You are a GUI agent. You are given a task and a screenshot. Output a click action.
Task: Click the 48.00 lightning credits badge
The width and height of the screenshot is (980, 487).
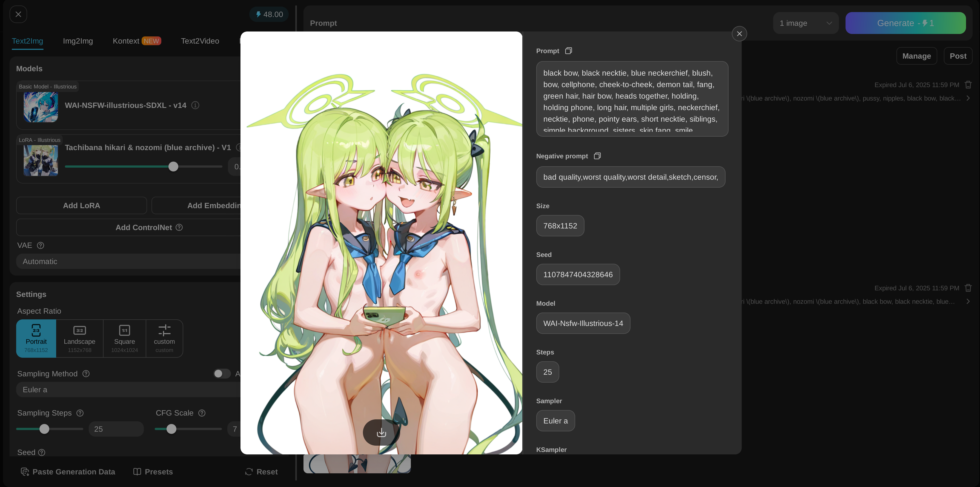coord(269,15)
